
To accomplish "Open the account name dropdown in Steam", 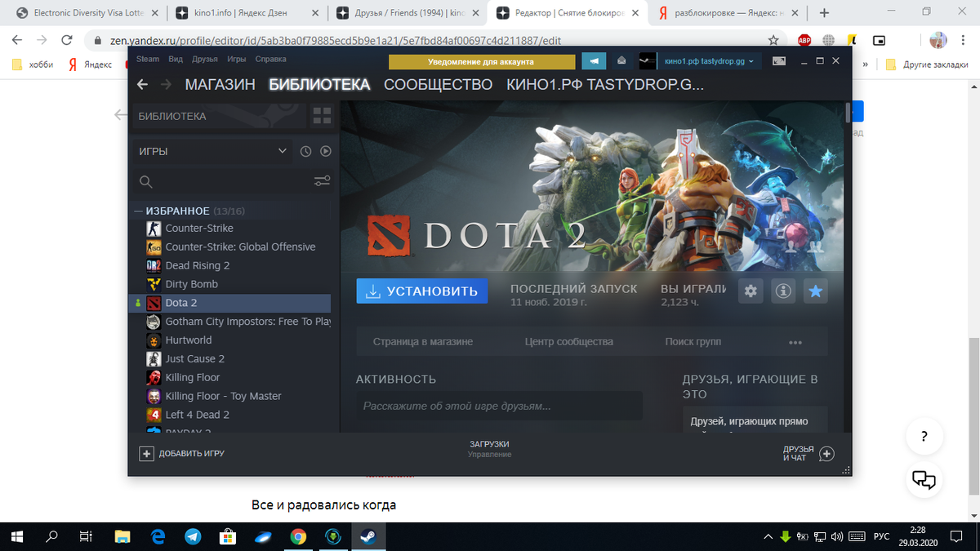I will click(x=709, y=61).
